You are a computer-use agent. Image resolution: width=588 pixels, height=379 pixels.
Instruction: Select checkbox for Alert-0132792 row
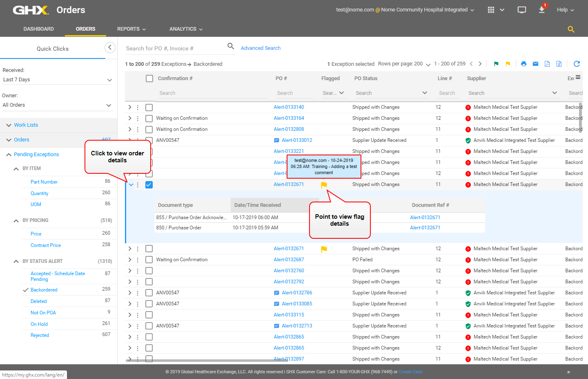pyautogui.click(x=149, y=282)
